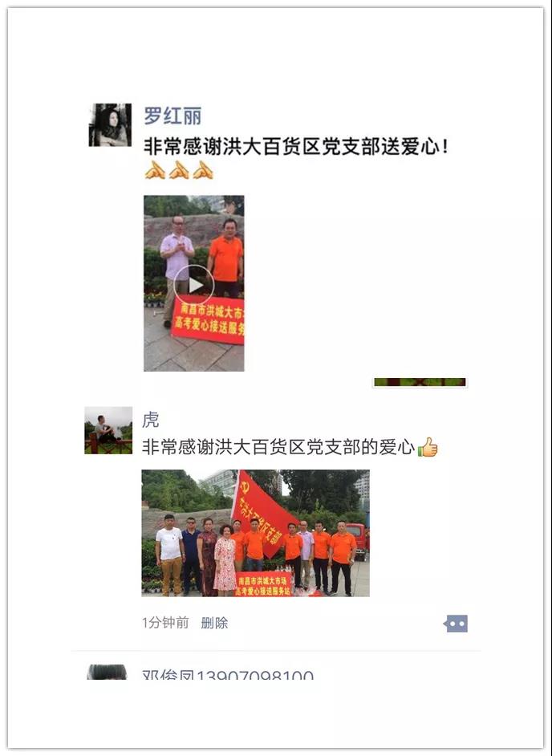Click the first praying hands emoji
The image size is (552, 756).
click(x=155, y=170)
